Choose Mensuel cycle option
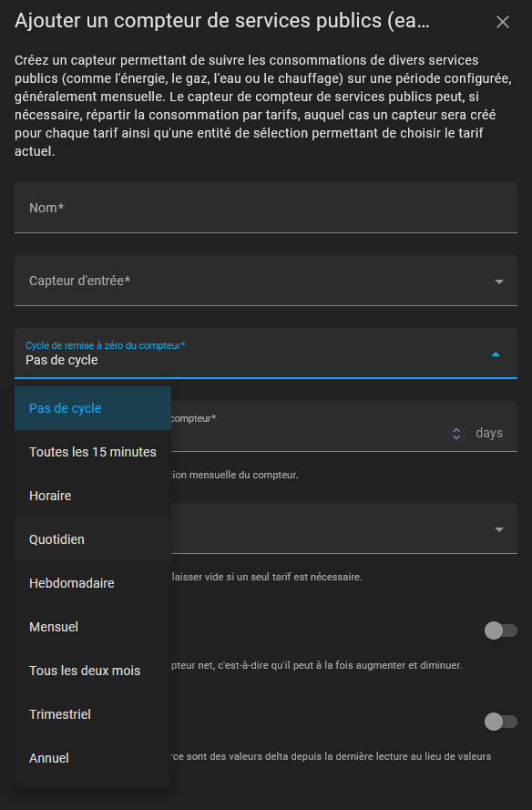Image resolution: width=532 pixels, height=810 pixels. tap(93, 627)
